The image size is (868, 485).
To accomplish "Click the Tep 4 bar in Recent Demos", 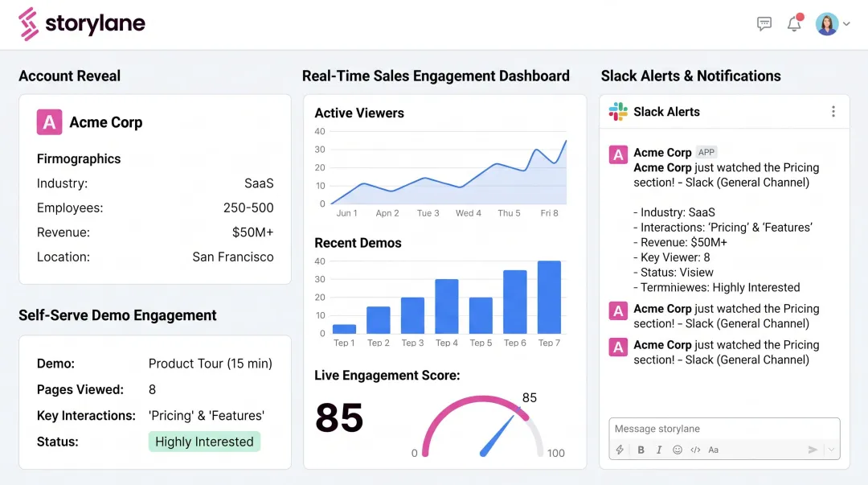I will [447, 306].
